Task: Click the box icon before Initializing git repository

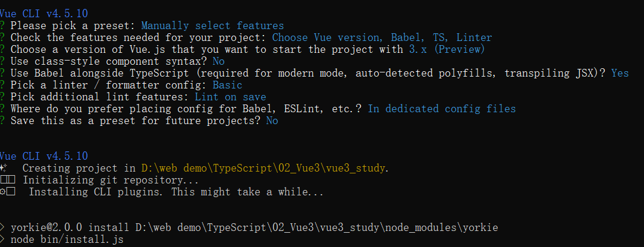Action: click(x=7, y=180)
